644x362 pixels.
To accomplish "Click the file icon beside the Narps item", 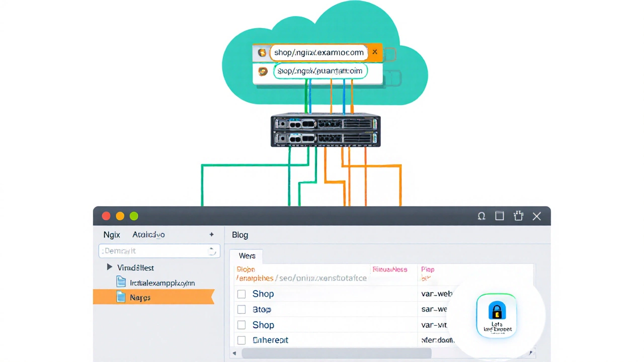I will click(x=121, y=297).
